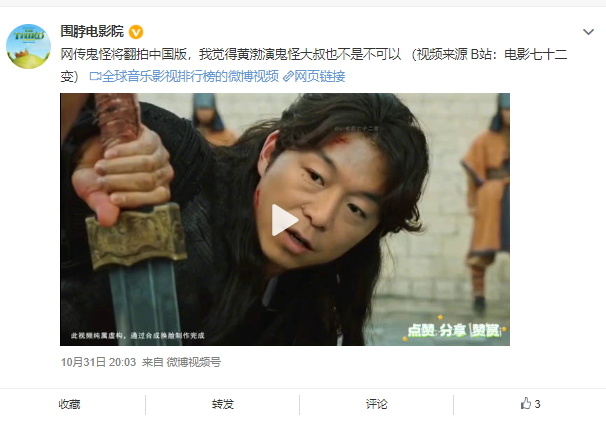This screenshot has height=421, width=606.
Task: Click the chain icon beside 网页链接
Action: [288, 77]
